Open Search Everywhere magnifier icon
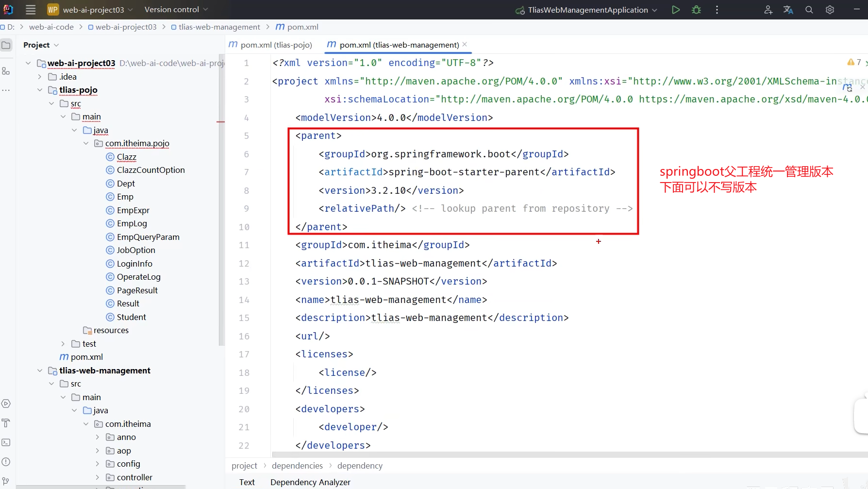The width and height of the screenshot is (868, 489). click(x=809, y=10)
